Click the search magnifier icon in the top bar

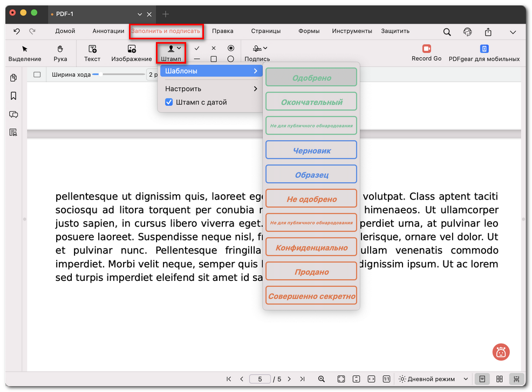tap(447, 32)
